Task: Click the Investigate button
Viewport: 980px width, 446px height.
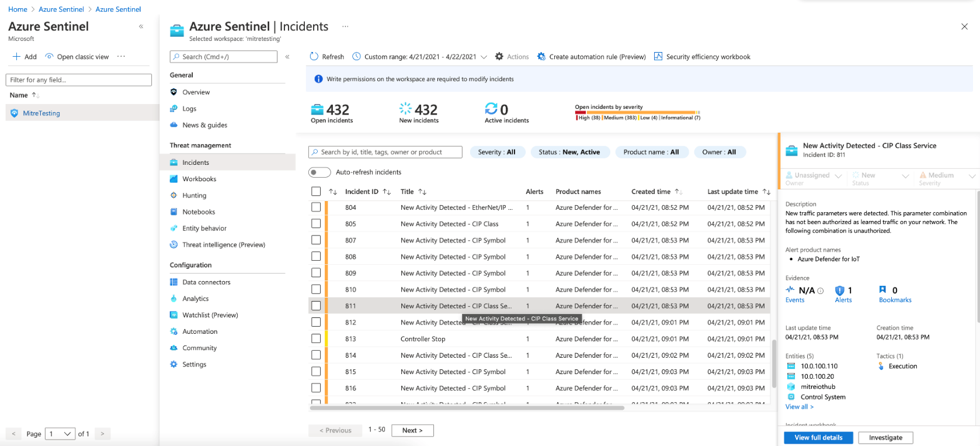Action: [885, 437]
